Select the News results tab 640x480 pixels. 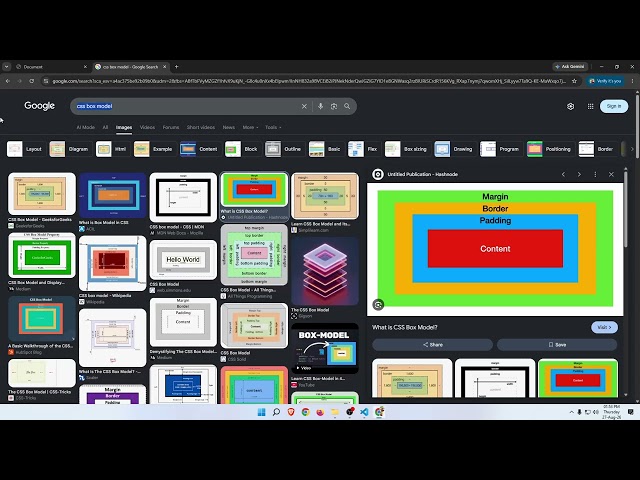pos(229,127)
